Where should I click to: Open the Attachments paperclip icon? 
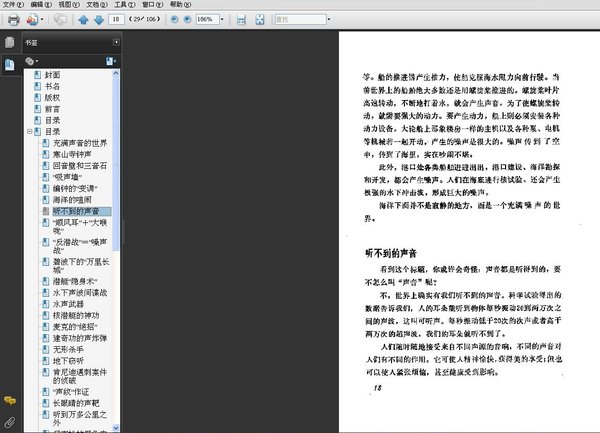tap(9, 421)
